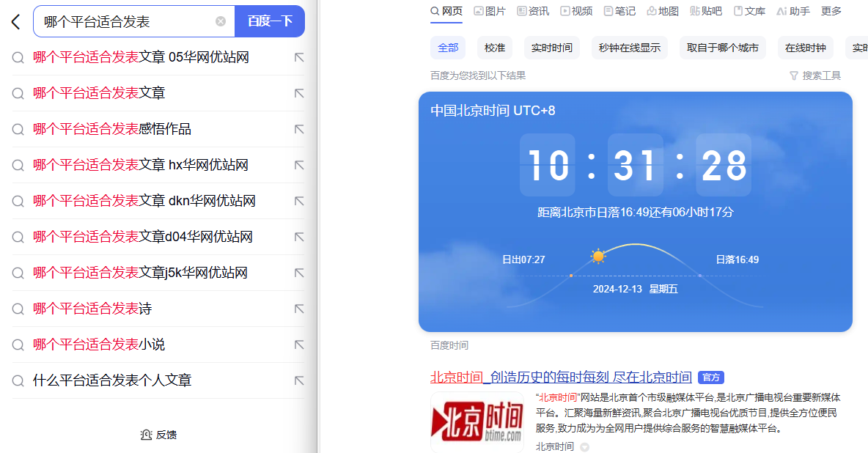This screenshot has width=868, height=453.
Task: Fill search with 哪个平台适合发表文章 05华网优站网 arrow
Action: click(x=299, y=57)
